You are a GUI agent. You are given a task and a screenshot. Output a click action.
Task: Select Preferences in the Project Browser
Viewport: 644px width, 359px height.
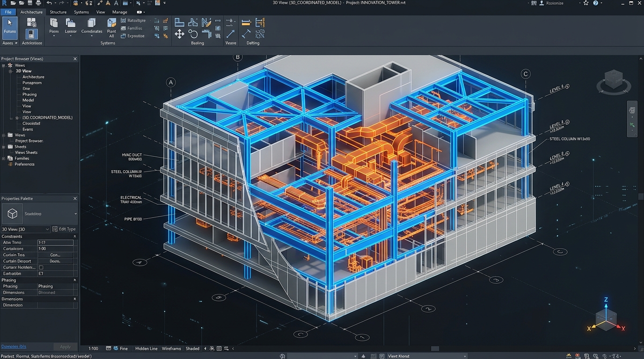(x=24, y=164)
